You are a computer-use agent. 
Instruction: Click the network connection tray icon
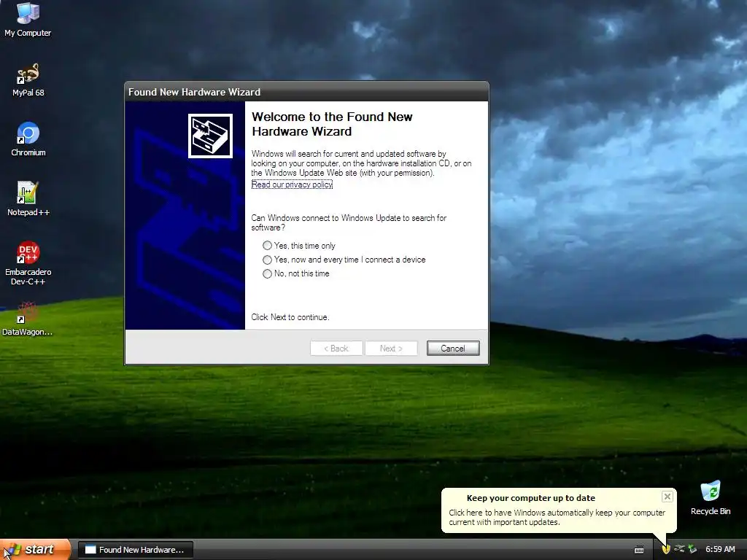click(679, 549)
